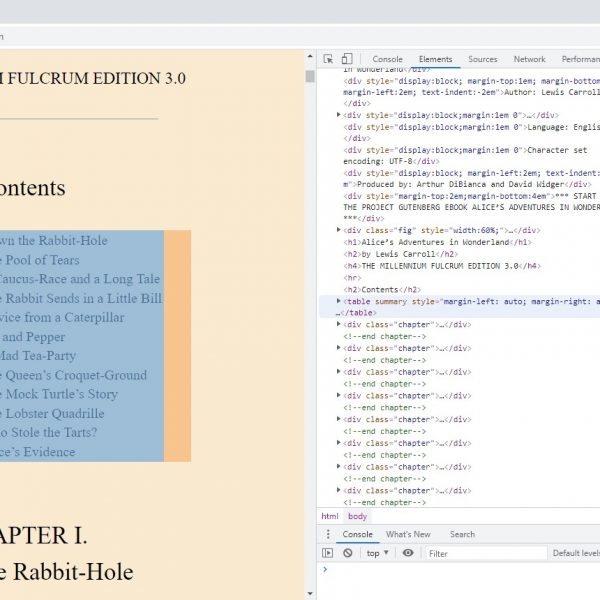Click the clear console icon
600x600 pixels.
coord(348,553)
